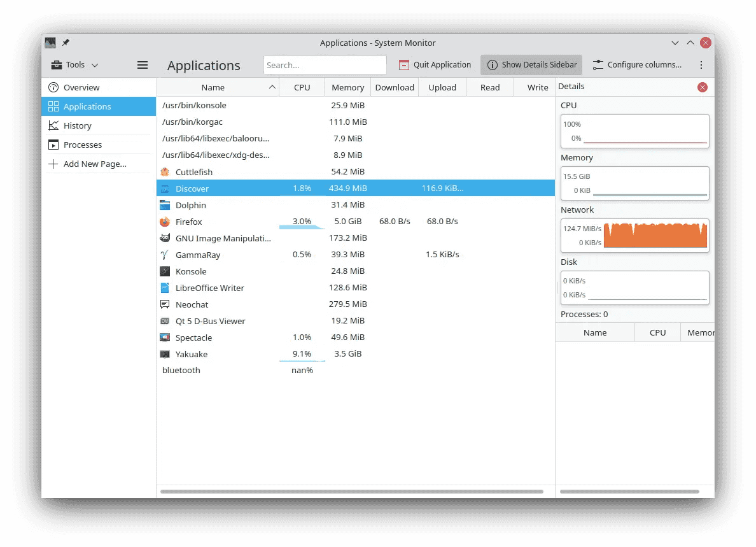Select the Konsole application icon
This screenshot has height=547, width=756.
(x=165, y=271)
